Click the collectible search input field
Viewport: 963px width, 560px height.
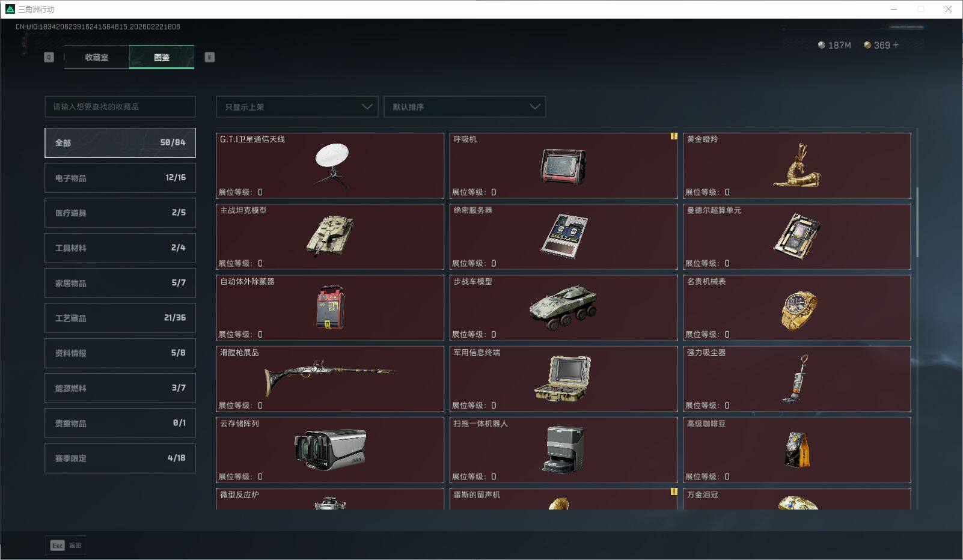[120, 106]
